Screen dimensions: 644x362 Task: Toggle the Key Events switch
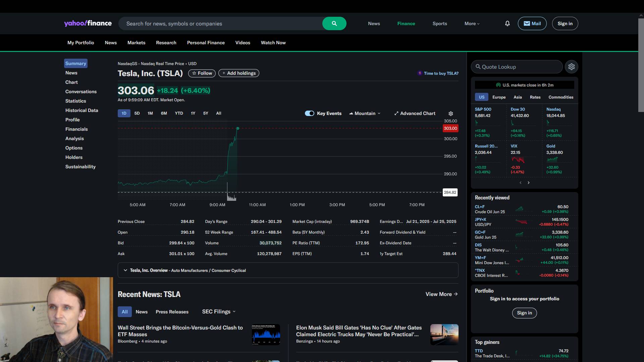tap(309, 113)
